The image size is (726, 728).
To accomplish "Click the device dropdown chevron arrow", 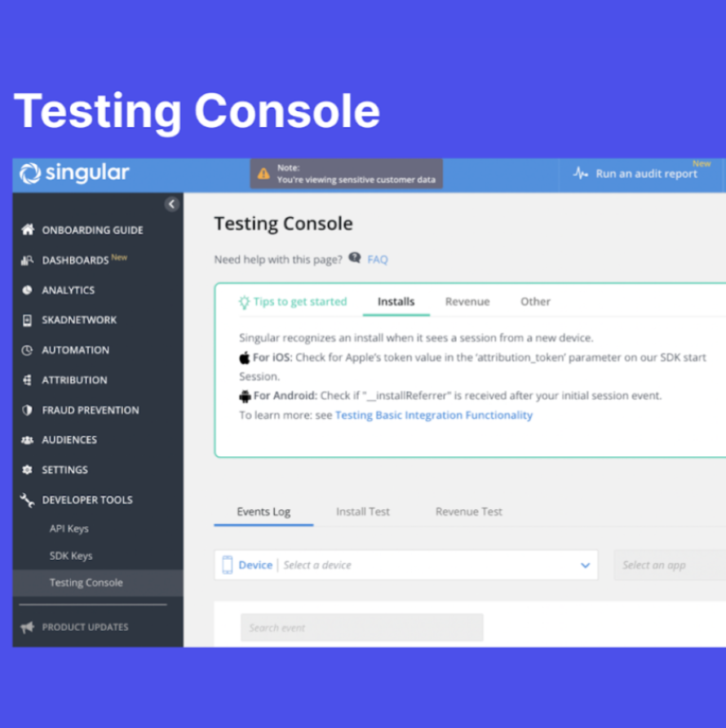I will (585, 566).
